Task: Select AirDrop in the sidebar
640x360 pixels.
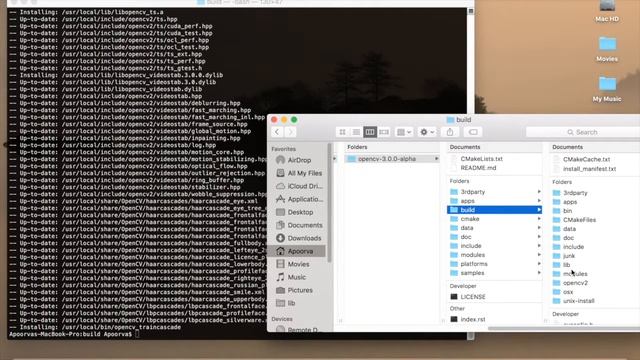Action: [299, 160]
